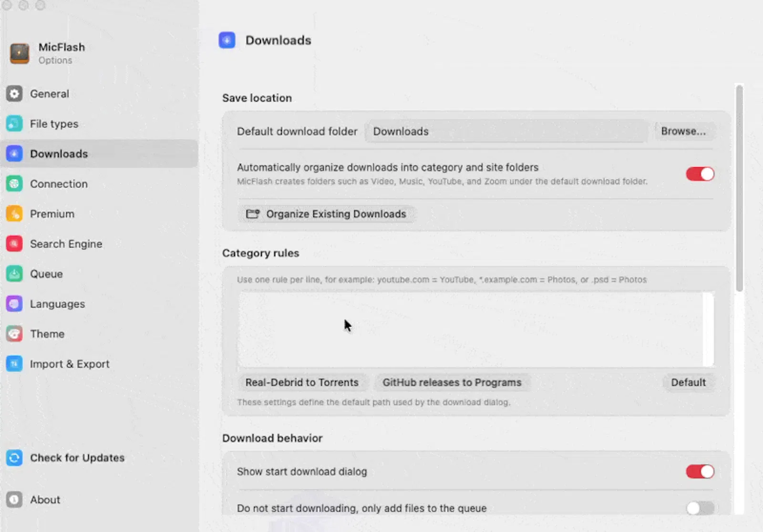Click the General gear icon in sidebar
763x532 pixels.
point(14,94)
